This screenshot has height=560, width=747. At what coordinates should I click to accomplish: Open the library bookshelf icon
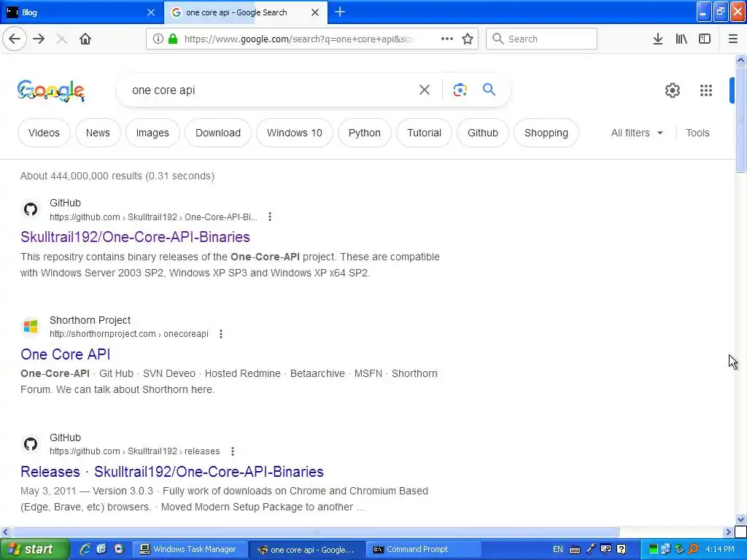681,39
